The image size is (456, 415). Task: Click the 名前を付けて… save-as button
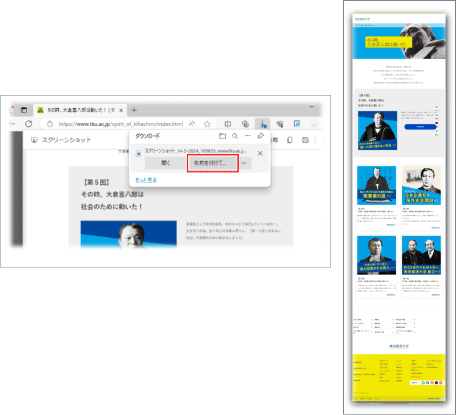pyautogui.click(x=213, y=163)
